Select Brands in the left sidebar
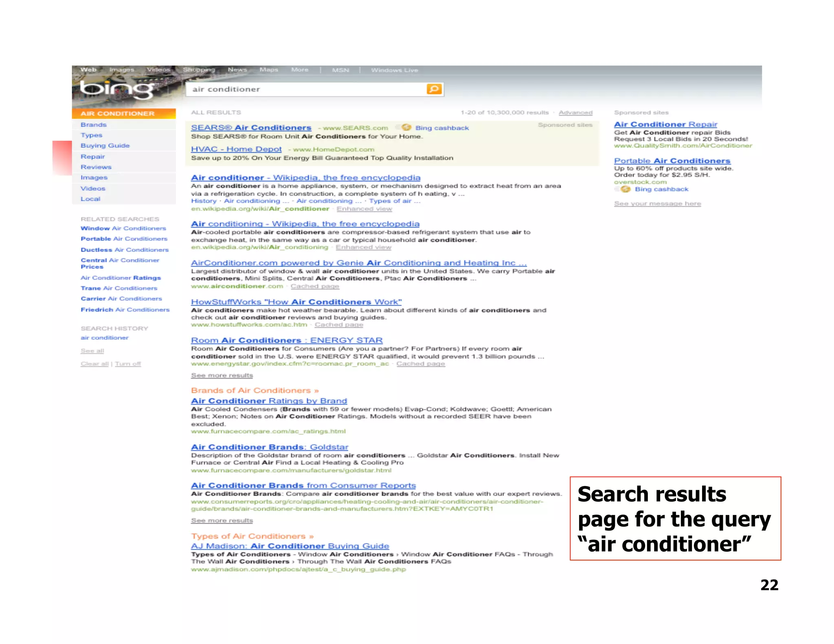Viewport: 834px width, 644px height. click(x=94, y=125)
